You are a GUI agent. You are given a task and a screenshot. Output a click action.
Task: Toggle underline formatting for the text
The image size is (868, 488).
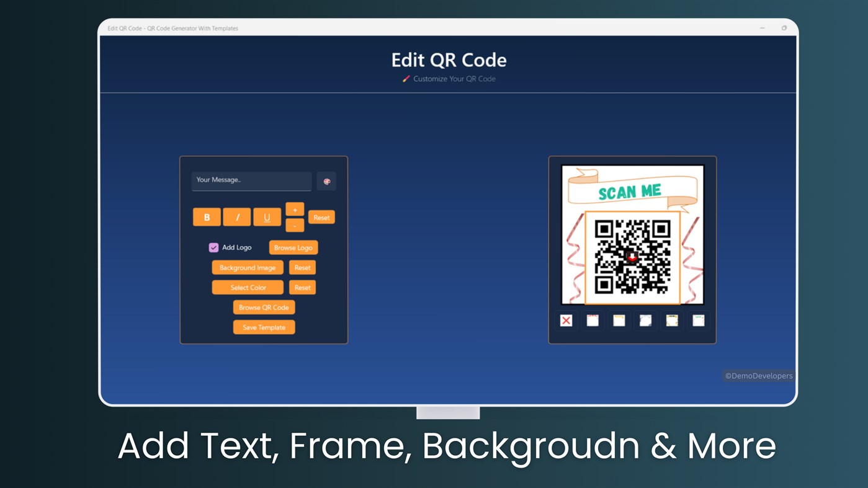(x=267, y=217)
